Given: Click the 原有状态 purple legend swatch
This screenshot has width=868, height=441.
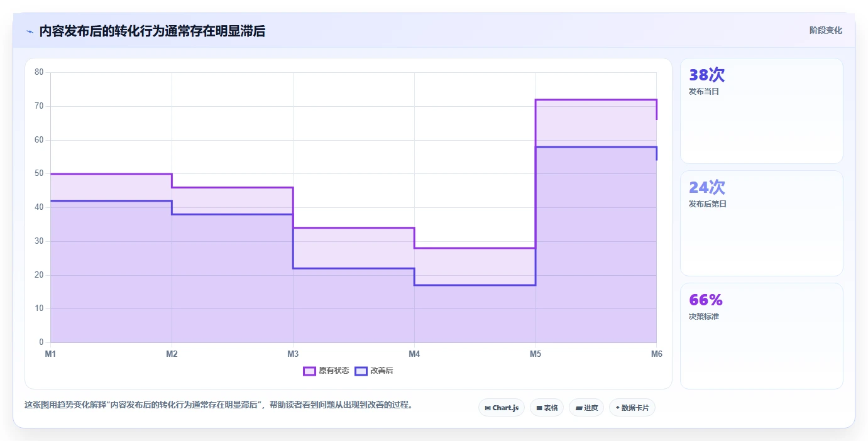Looking at the screenshot, I should 309,371.
